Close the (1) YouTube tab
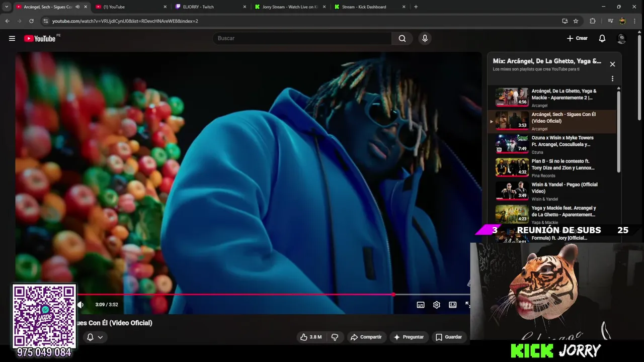Screen dimensions: 644x362 coord(165,7)
